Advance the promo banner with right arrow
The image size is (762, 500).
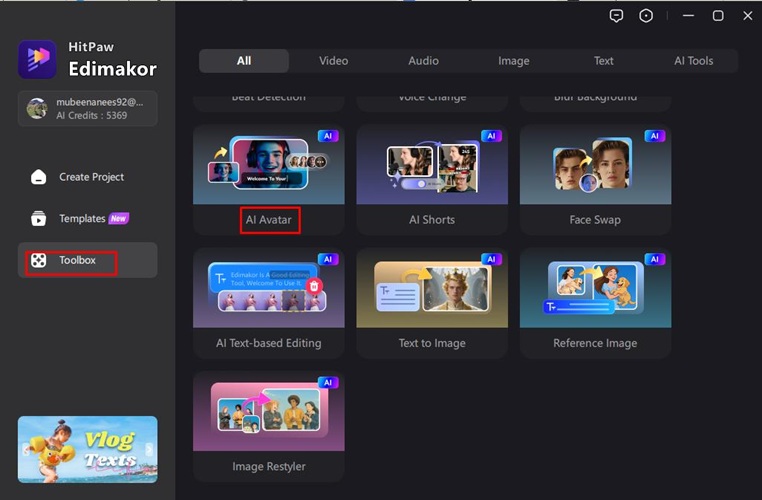click(149, 449)
